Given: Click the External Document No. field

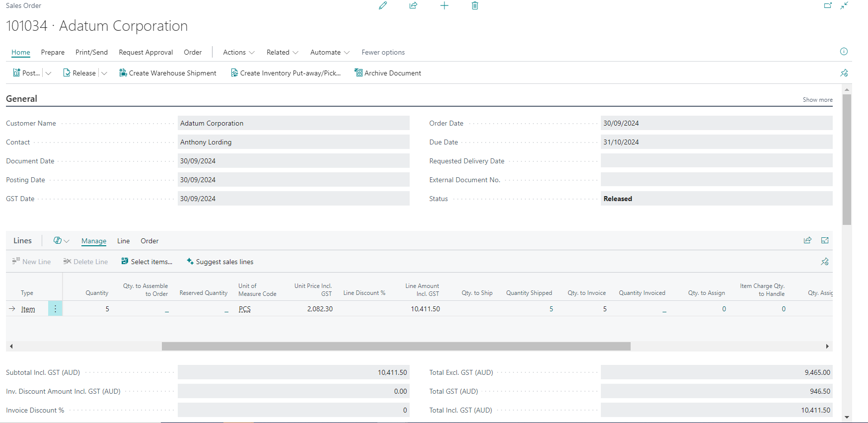Looking at the screenshot, I should [x=717, y=180].
